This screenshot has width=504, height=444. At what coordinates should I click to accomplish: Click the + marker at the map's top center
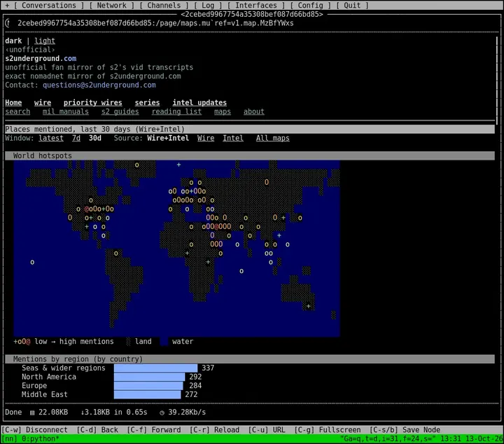(x=178, y=165)
